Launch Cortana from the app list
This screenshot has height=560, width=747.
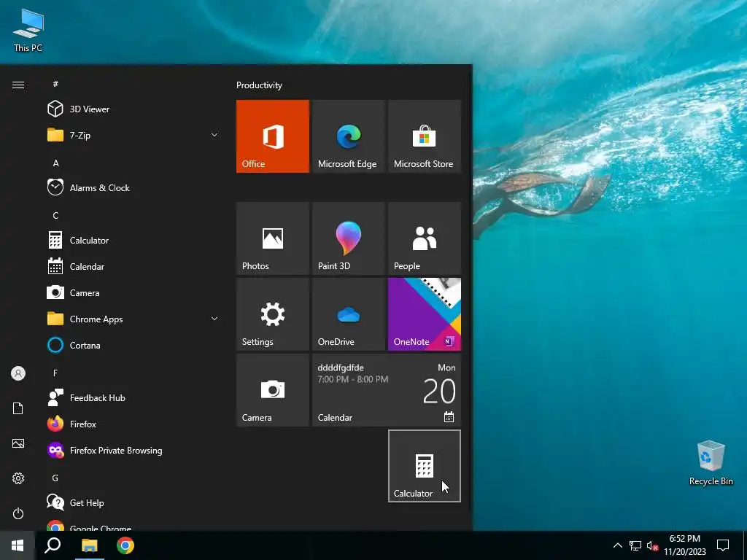133,345
